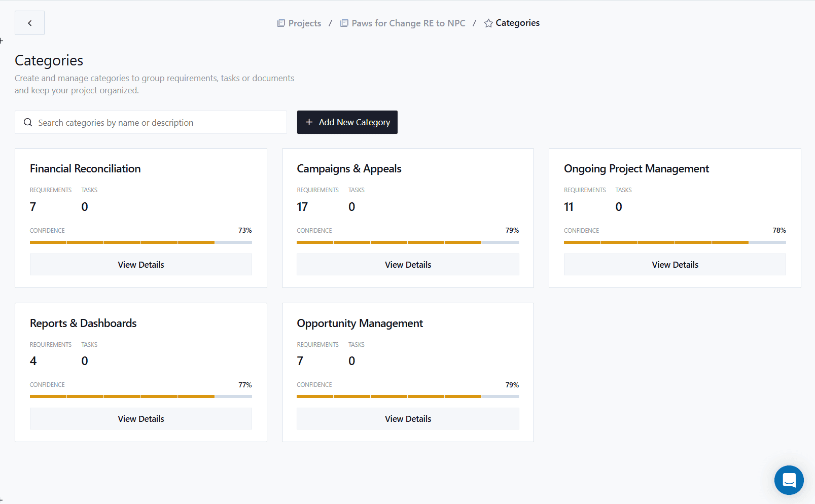Click the confidence bar on Financial Reconciliation card

click(140, 242)
